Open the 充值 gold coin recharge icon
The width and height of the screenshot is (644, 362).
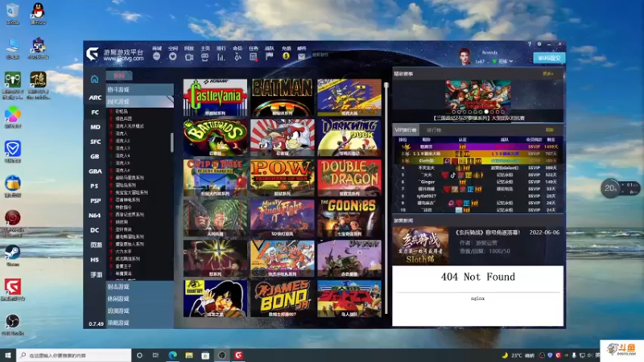(286, 56)
